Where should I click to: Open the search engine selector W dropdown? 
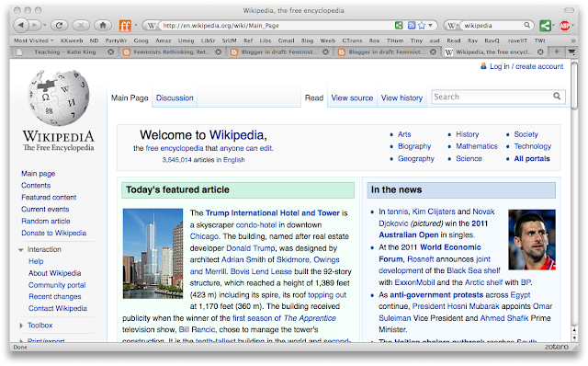click(452, 26)
